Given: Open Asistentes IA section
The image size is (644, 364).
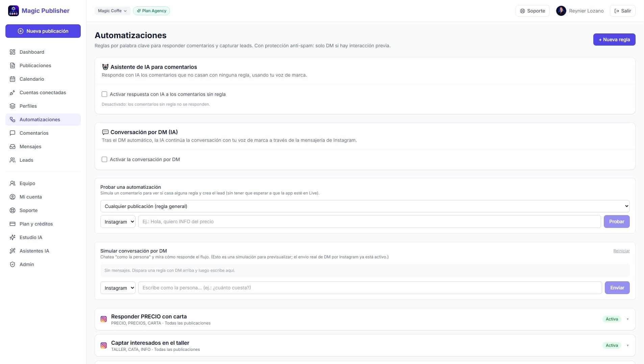Looking at the screenshot, I should click(x=43, y=251).
